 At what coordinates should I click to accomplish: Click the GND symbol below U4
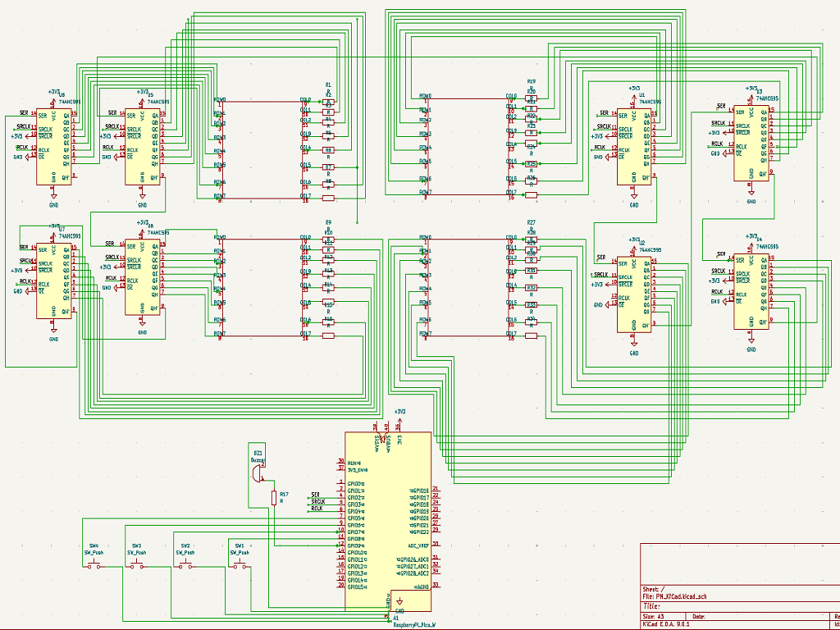point(751,340)
